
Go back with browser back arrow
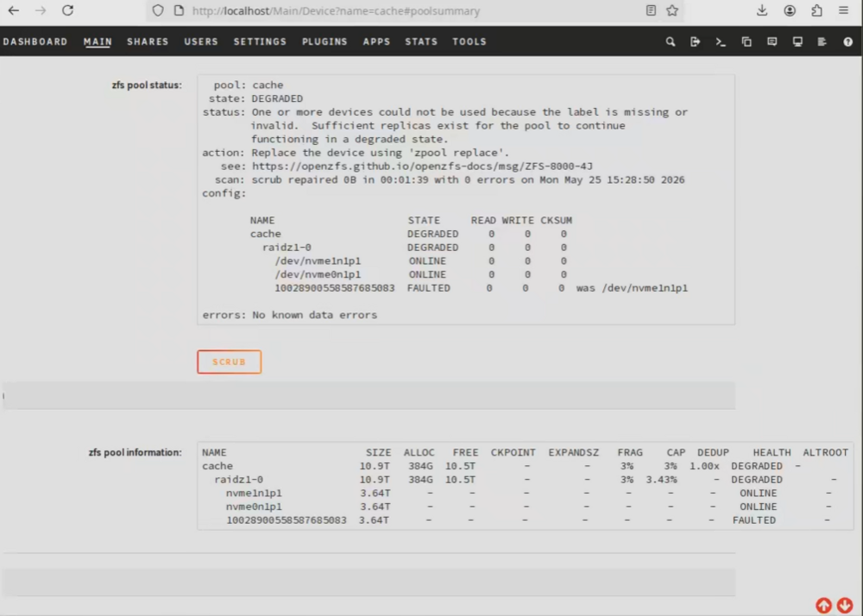(14, 10)
